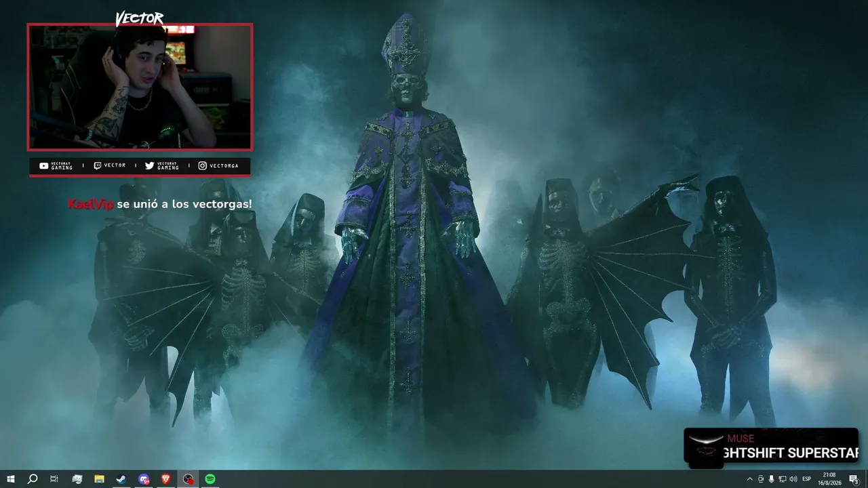Click the webcam feed overlay

coord(140,87)
